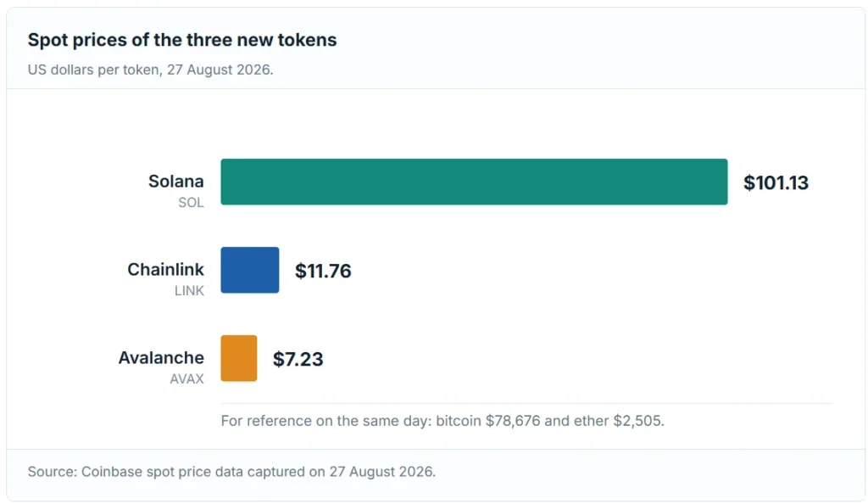Click the bitcoin and ether reference note
This screenshot has height=504, width=868.
tap(442, 421)
